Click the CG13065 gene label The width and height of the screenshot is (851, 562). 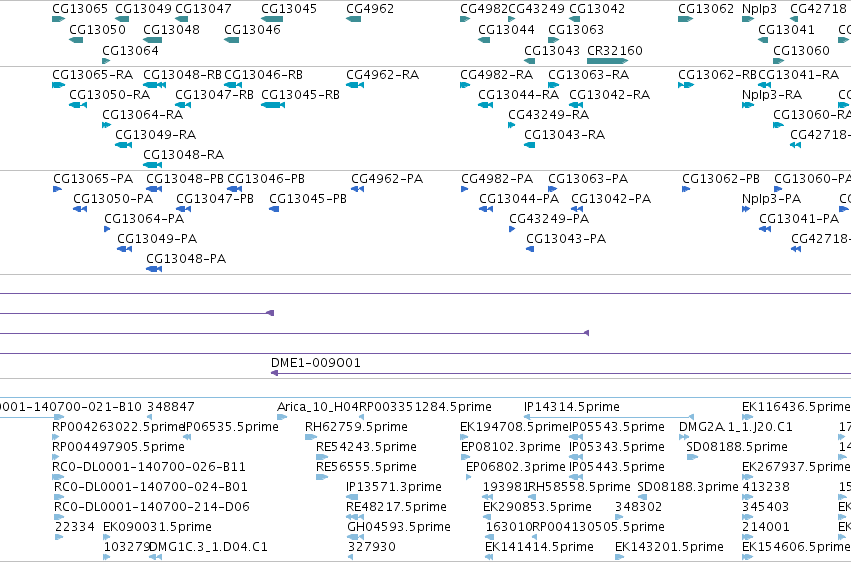tap(80, 9)
